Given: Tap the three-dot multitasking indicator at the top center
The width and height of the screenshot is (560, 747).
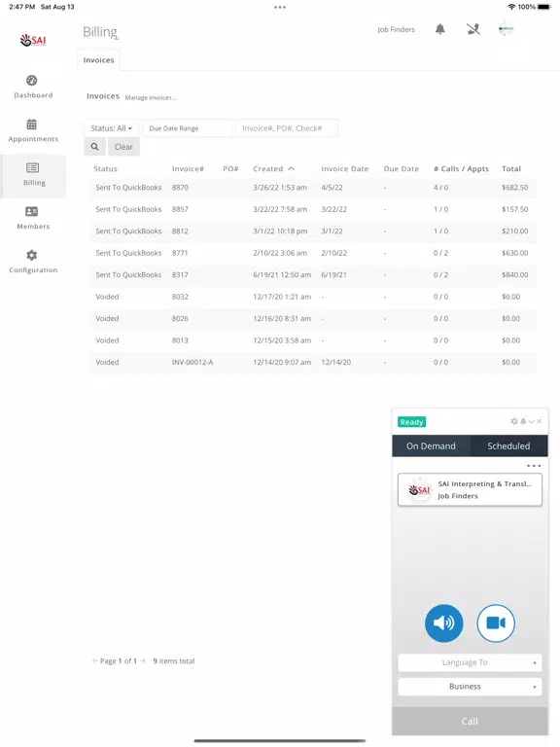Looking at the screenshot, I should [x=280, y=7].
